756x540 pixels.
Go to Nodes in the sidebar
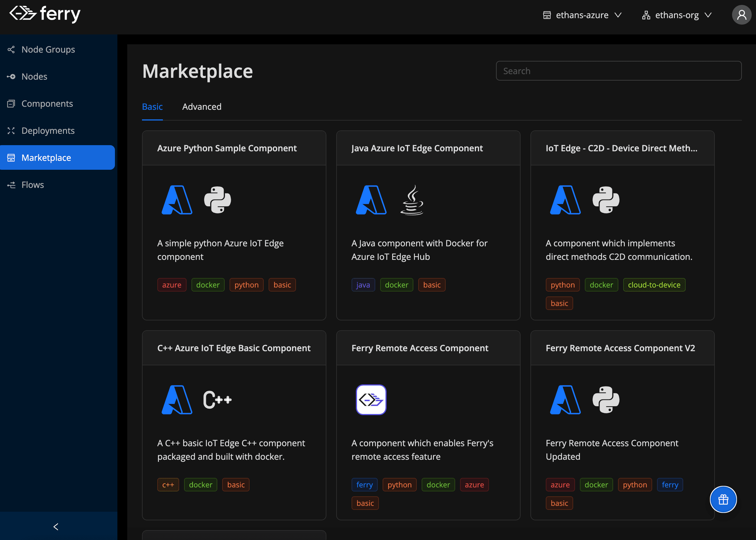point(57,77)
